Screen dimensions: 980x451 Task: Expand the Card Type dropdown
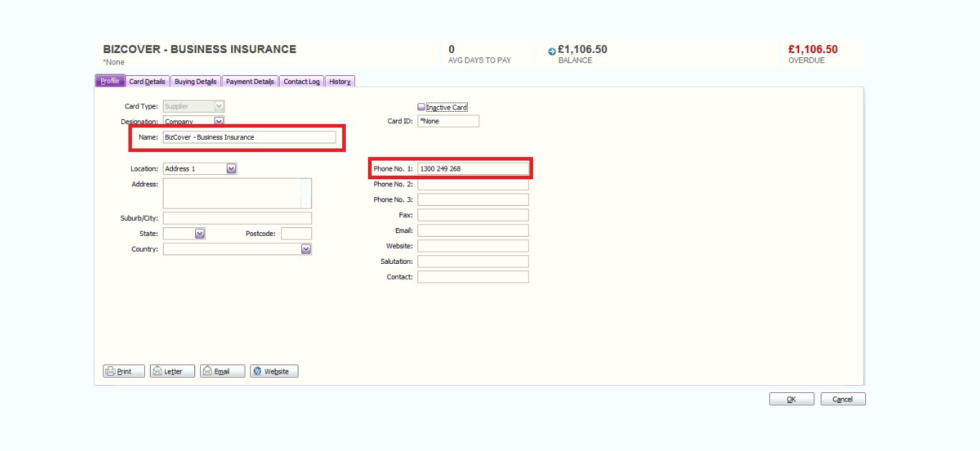tap(220, 106)
